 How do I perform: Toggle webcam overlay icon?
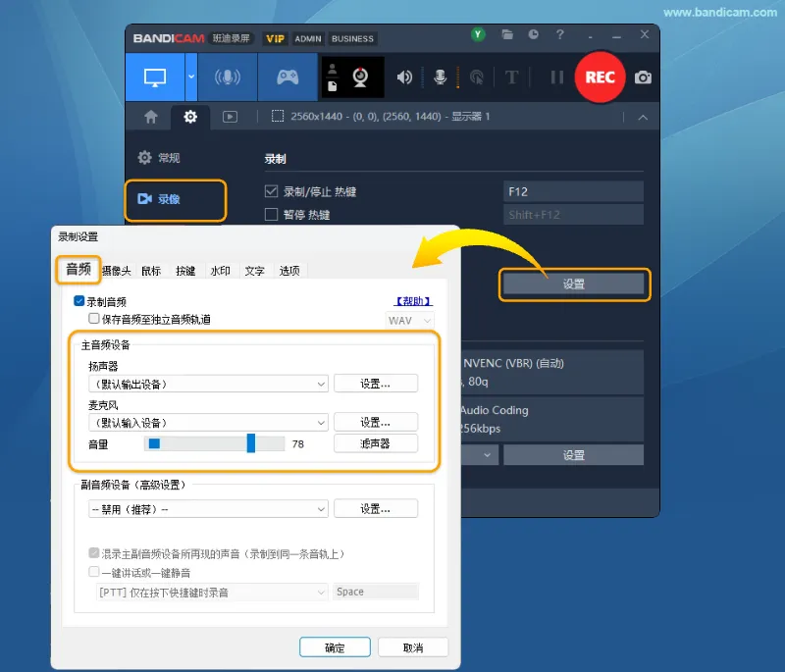(360, 78)
